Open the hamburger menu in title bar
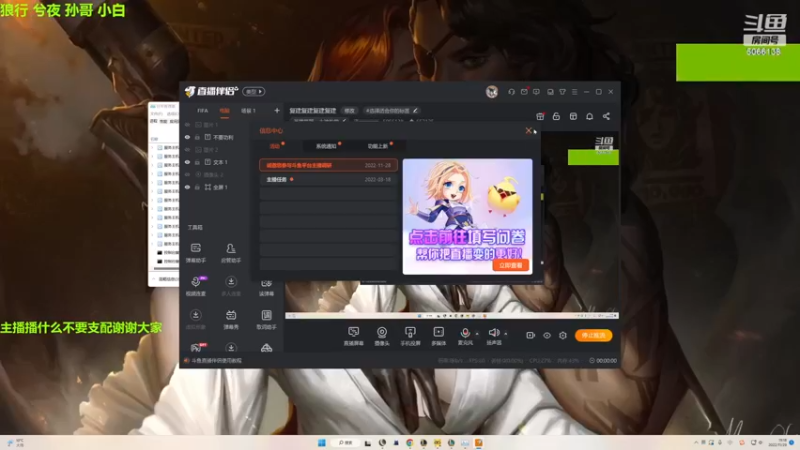The image size is (800, 450). (x=574, y=92)
